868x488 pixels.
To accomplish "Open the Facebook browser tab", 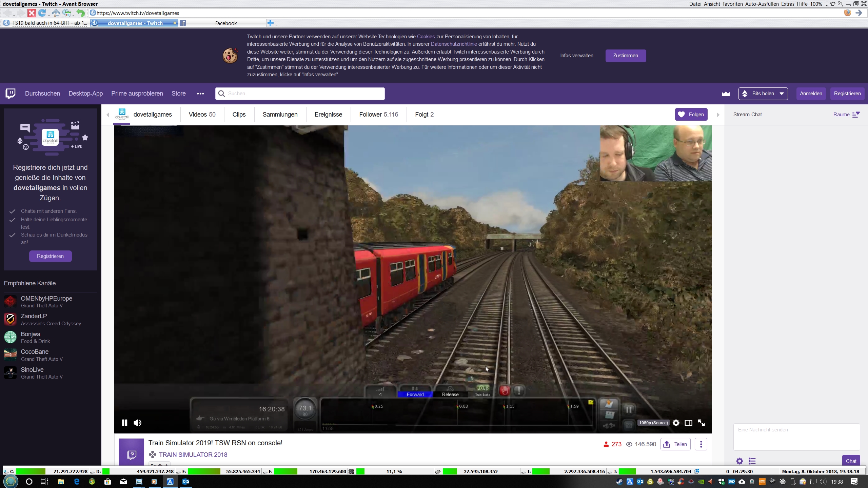I will click(226, 23).
